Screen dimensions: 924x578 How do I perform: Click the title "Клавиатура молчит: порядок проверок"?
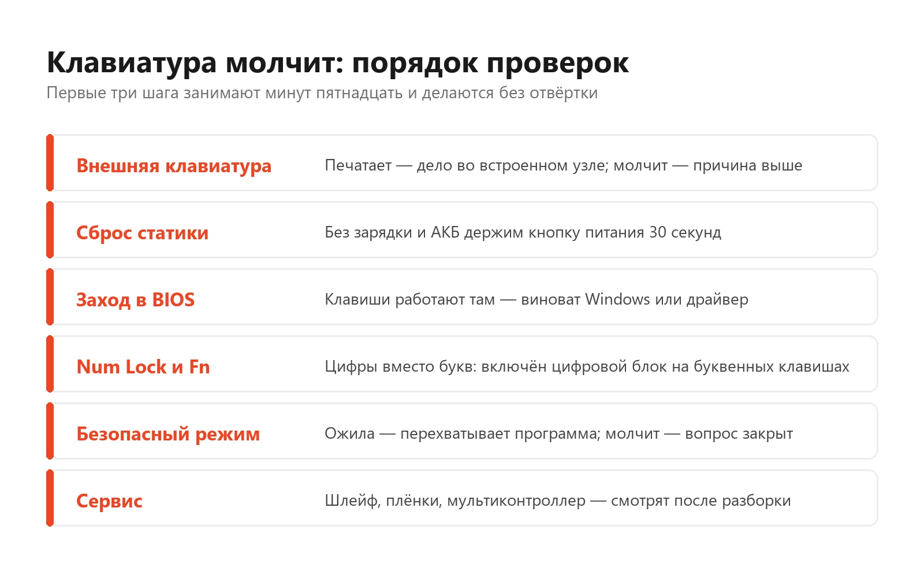(338, 63)
